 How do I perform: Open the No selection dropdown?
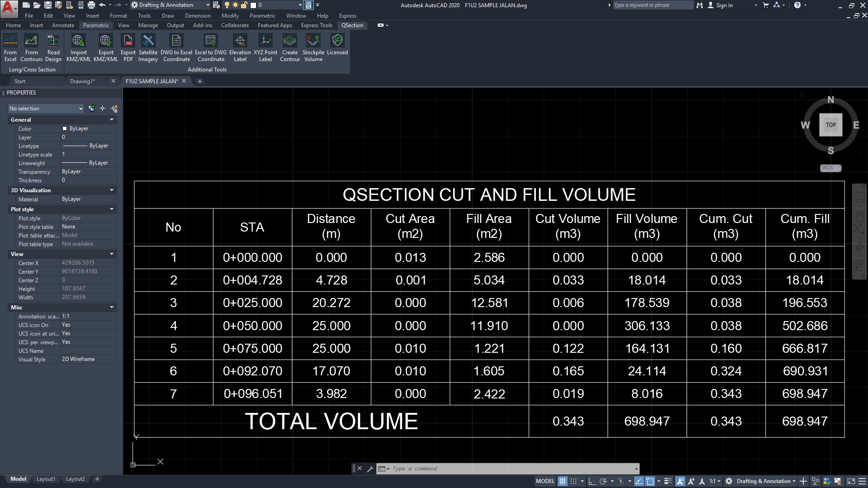pyautogui.click(x=46, y=109)
